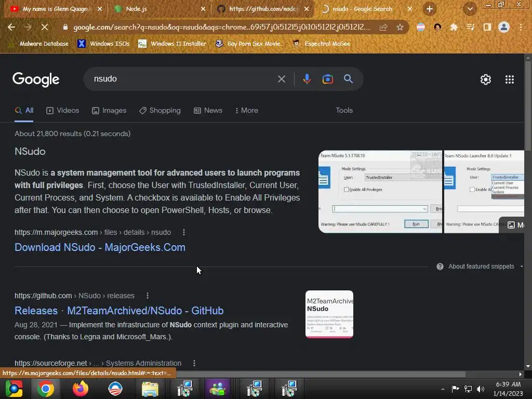Go to Google logo homepage
Viewport: 532px width, 399px height.
click(x=36, y=79)
